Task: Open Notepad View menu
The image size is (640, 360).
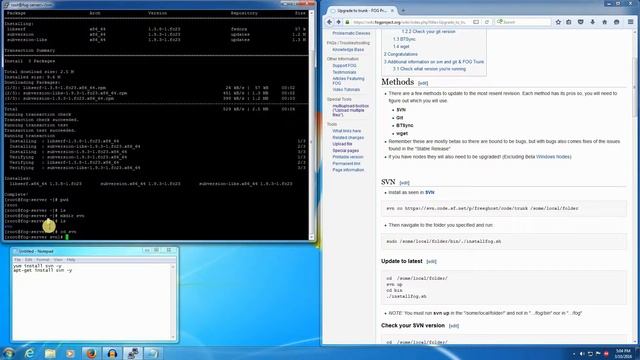Action: click(58, 260)
